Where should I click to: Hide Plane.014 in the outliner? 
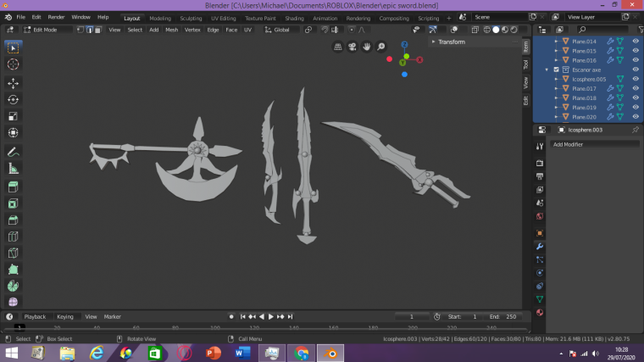tap(636, 41)
